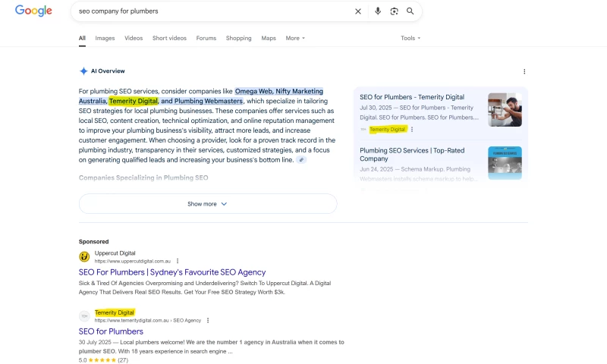Open Temerity Digital SEO for Plumbers result

pos(111,331)
